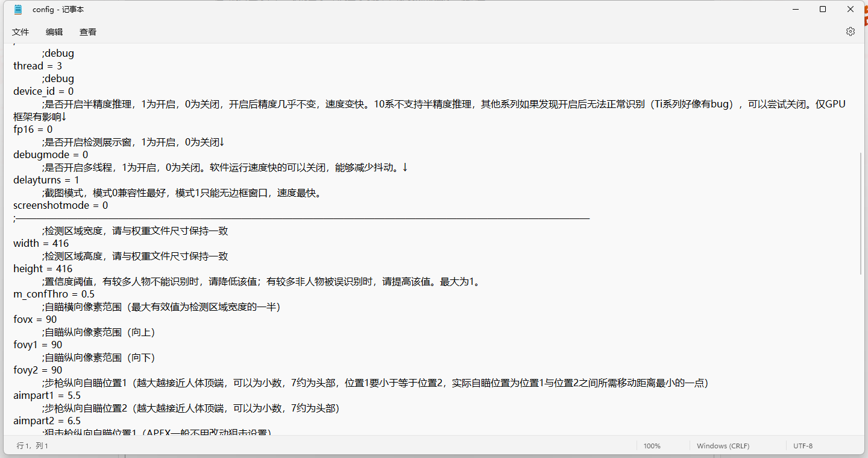
Task: Place cursor on the thread = 3 line
Action: 37,66
